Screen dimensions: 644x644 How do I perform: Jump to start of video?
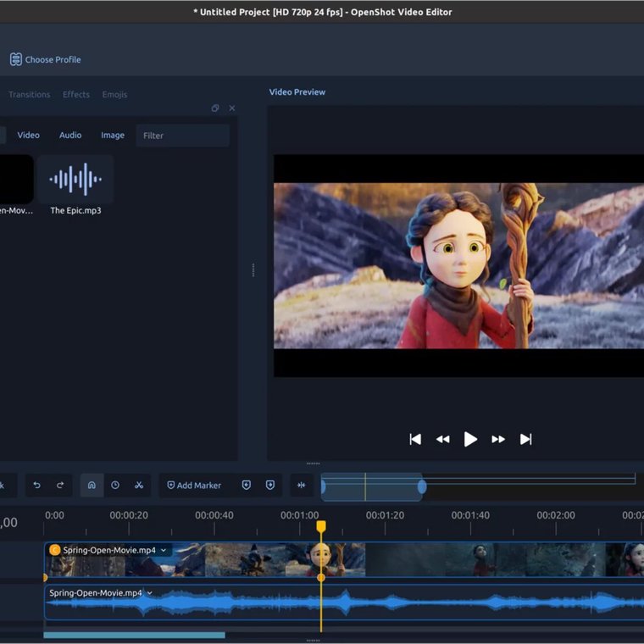pos(415,439)
